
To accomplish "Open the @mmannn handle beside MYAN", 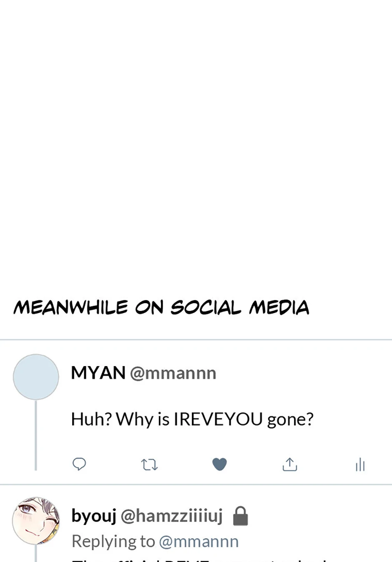I will 173,373.
